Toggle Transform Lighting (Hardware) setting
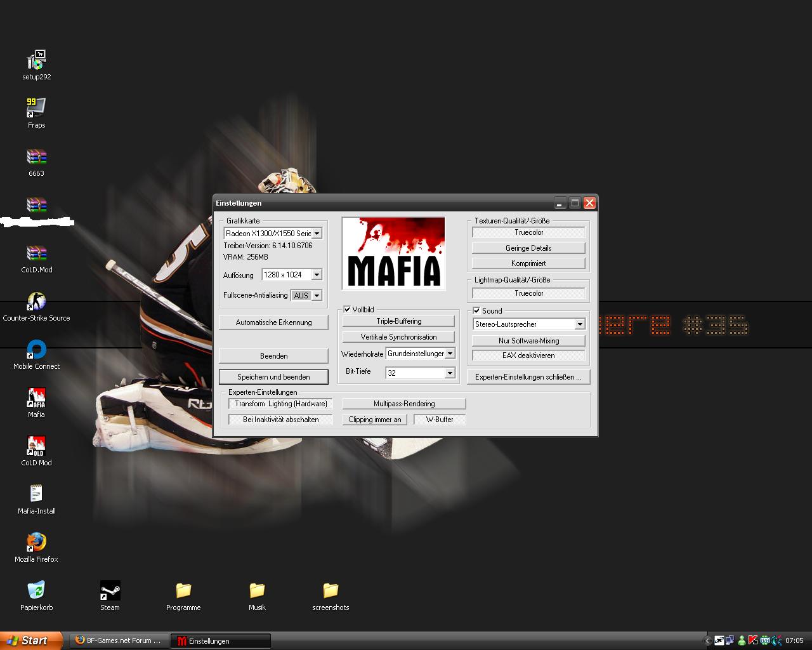The width and height of the screenshot is (812, 650). 281,404
